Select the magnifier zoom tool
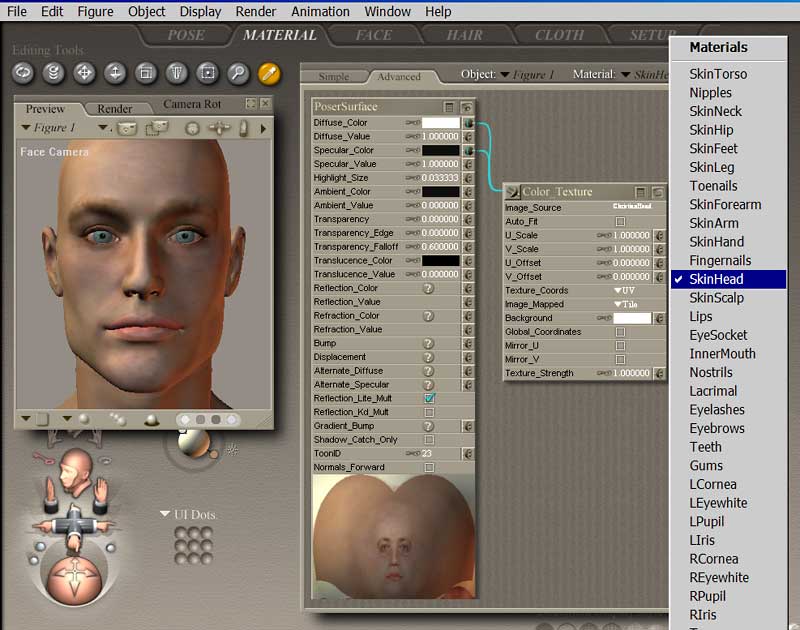The width and height of the screenshot is (800, 630). point(238,73)
